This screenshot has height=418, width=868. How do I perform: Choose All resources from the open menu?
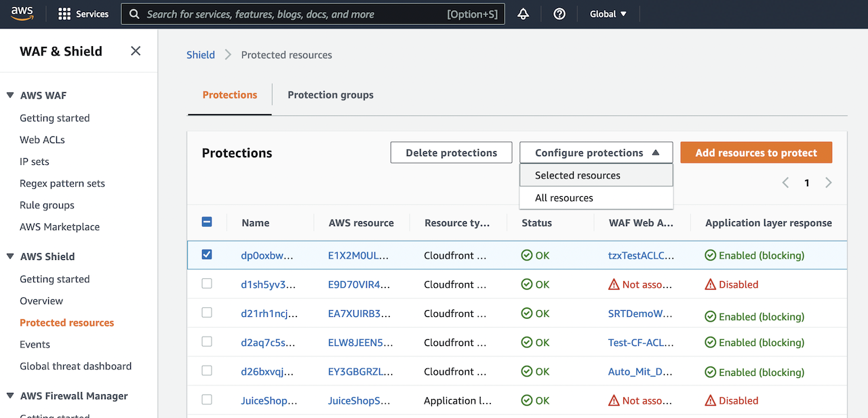click(565, 197)
